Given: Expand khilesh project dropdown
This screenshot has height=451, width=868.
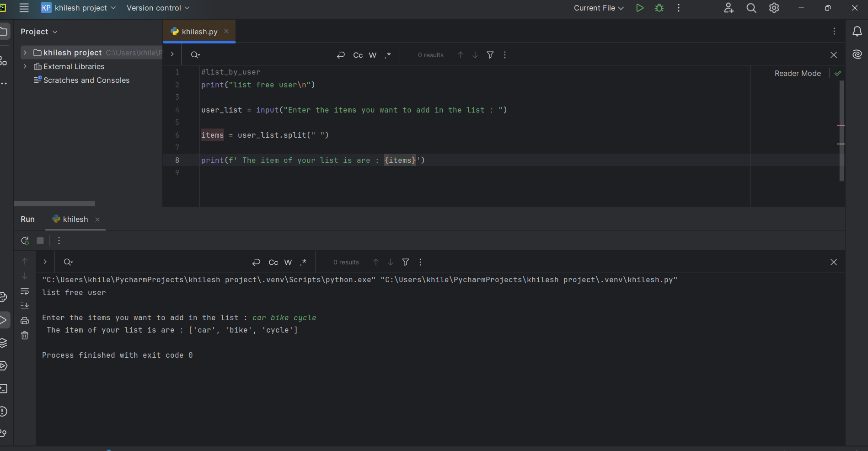Looking at the screenshot, I should point(79,8).
